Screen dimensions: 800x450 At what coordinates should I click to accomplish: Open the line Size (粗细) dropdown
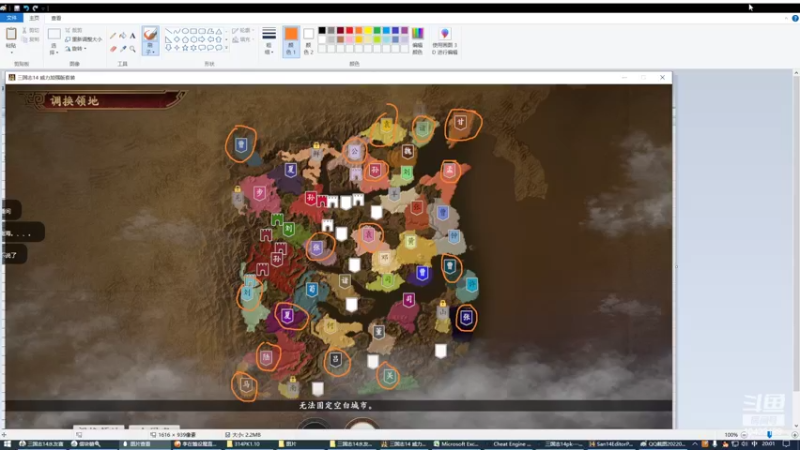269,41
